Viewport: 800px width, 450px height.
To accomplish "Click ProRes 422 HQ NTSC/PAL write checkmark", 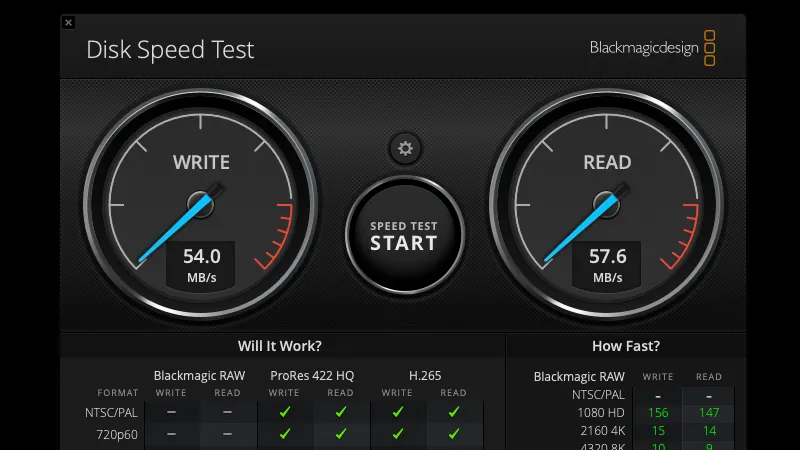I will [x=285, y=411].
